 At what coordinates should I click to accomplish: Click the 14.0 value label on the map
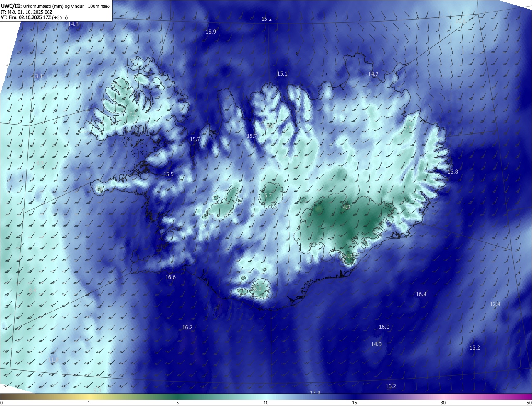(x=376, y=345)
